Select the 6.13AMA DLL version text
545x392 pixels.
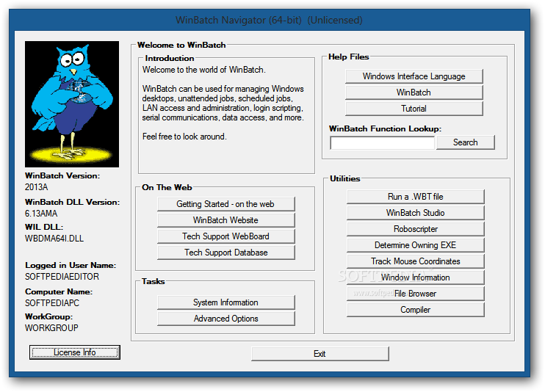point(41,214)
